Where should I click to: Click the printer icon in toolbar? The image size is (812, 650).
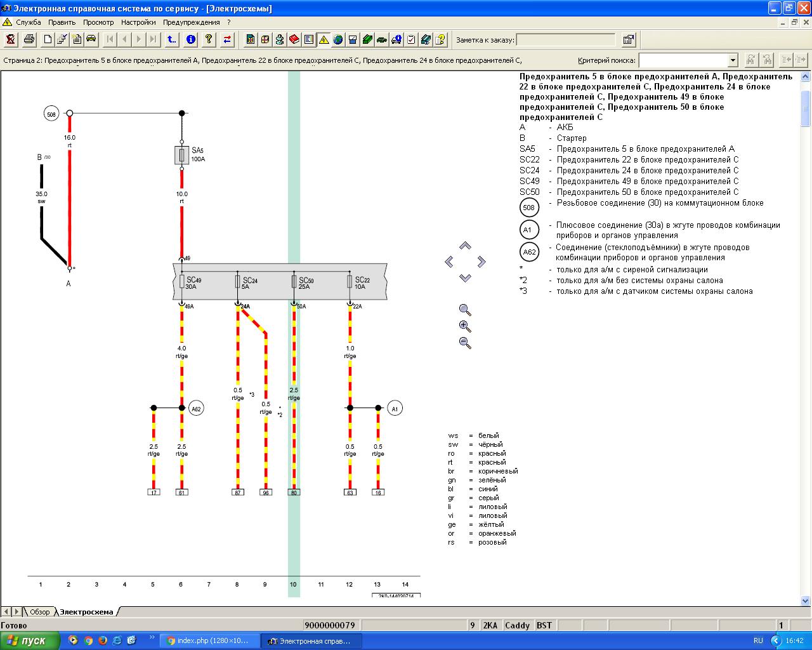coord(29,39)
